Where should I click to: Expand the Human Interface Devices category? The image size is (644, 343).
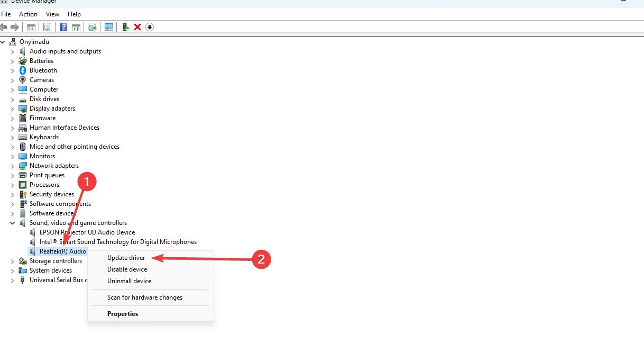(13, 128)
